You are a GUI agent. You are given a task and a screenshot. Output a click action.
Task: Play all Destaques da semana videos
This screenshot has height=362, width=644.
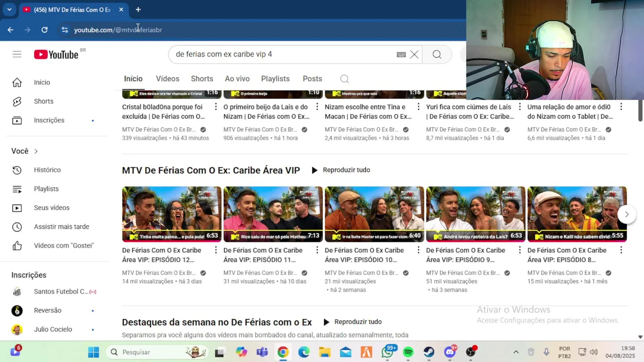[x=352, y=322]
